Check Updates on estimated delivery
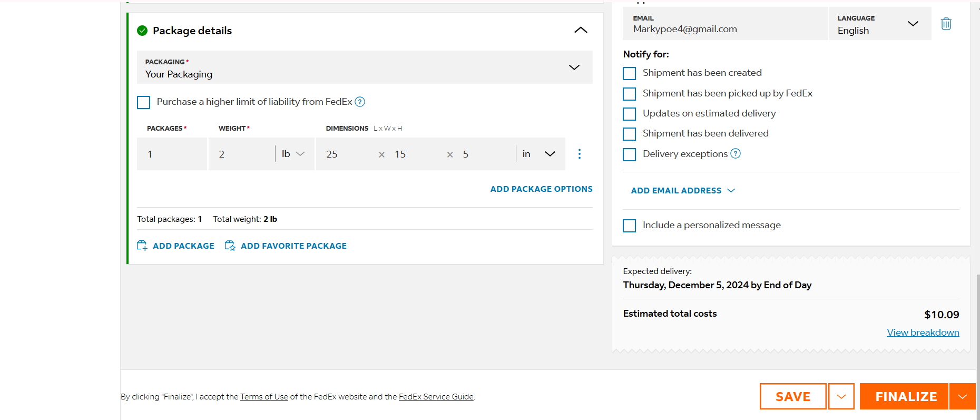 629,114
